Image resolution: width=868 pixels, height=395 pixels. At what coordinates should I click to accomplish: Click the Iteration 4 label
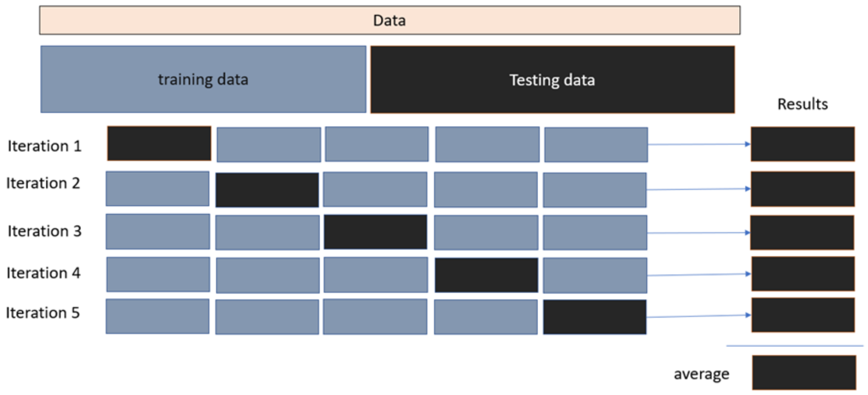44,273
